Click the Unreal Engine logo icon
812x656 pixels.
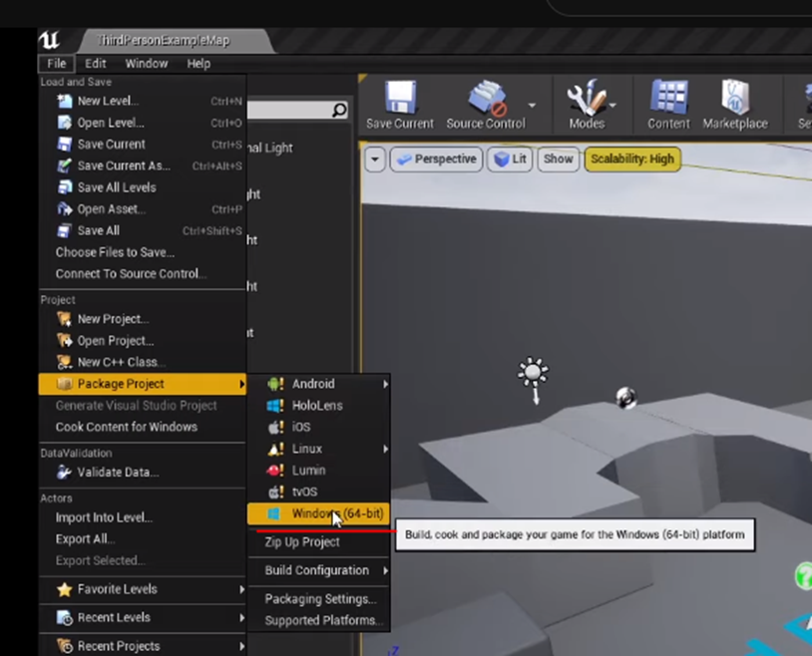pyautogui.click(x=50, y=40)
